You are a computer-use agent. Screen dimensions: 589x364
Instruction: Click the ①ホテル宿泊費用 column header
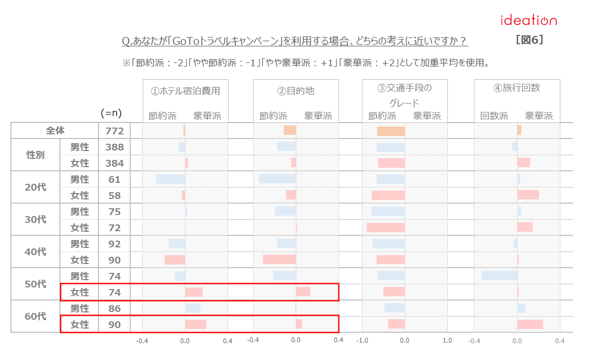(185, 91)
